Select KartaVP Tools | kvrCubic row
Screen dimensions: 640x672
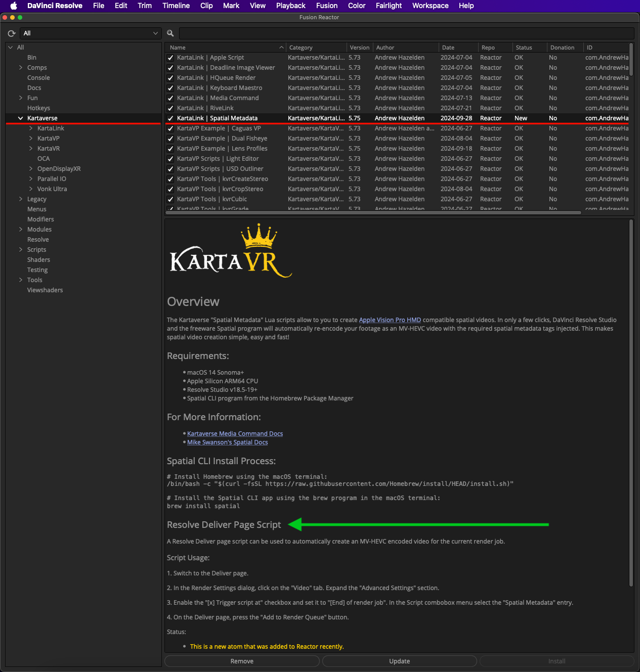pyautogui.click(x=397, y=199)
